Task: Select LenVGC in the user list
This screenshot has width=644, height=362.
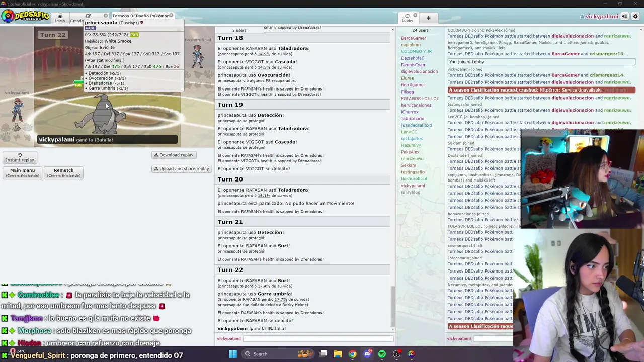Action: (409, 132)
